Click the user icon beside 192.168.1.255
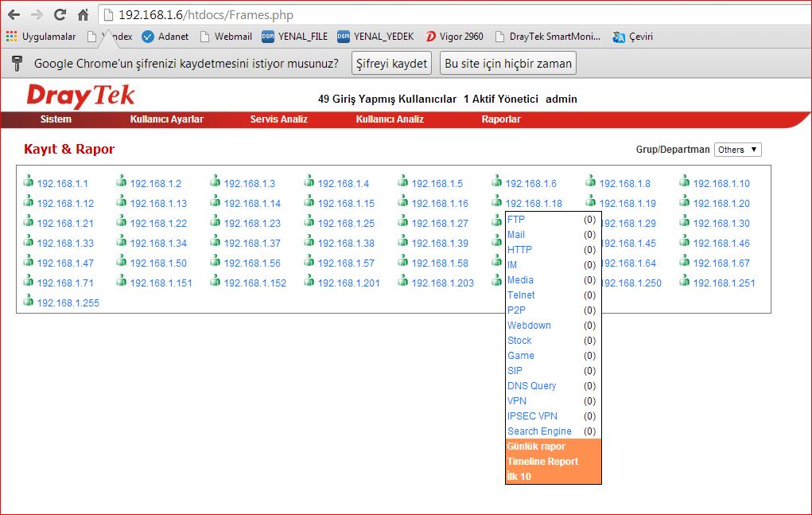The image size is (812, 515). tap(29, 301)
